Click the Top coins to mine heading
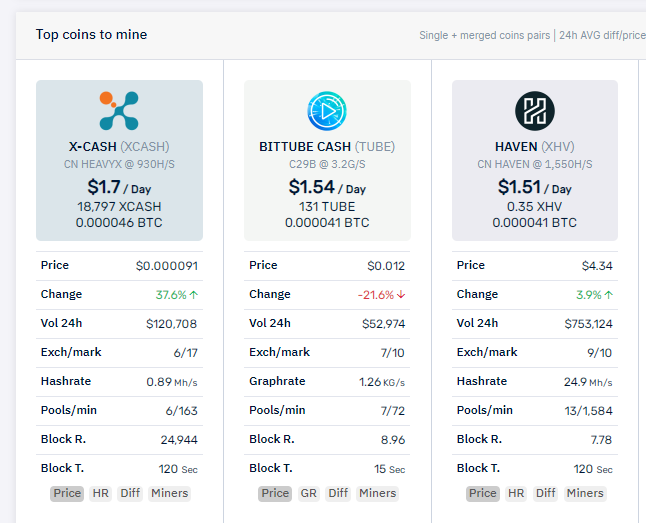Viewport: 646px width, 523px height. pyautogui.click(x=91, y=35)
